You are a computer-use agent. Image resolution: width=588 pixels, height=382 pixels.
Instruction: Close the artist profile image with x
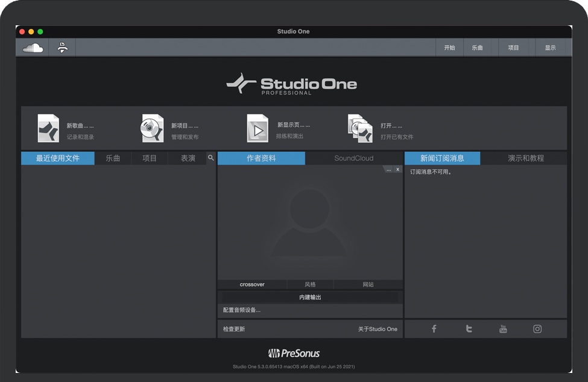coord(397,170)
